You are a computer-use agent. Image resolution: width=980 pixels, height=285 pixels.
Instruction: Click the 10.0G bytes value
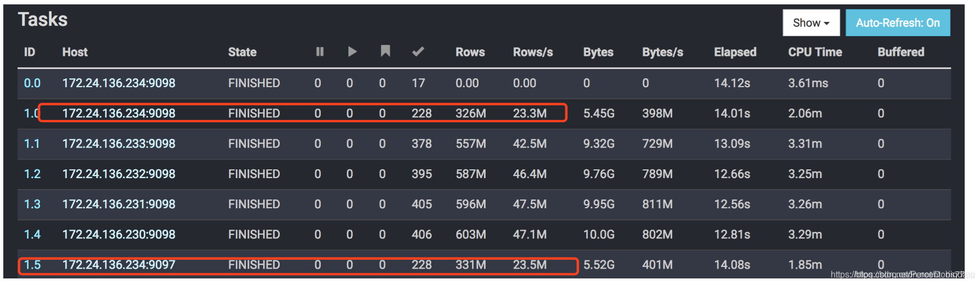pyautogui.click(x=599, y=235)
